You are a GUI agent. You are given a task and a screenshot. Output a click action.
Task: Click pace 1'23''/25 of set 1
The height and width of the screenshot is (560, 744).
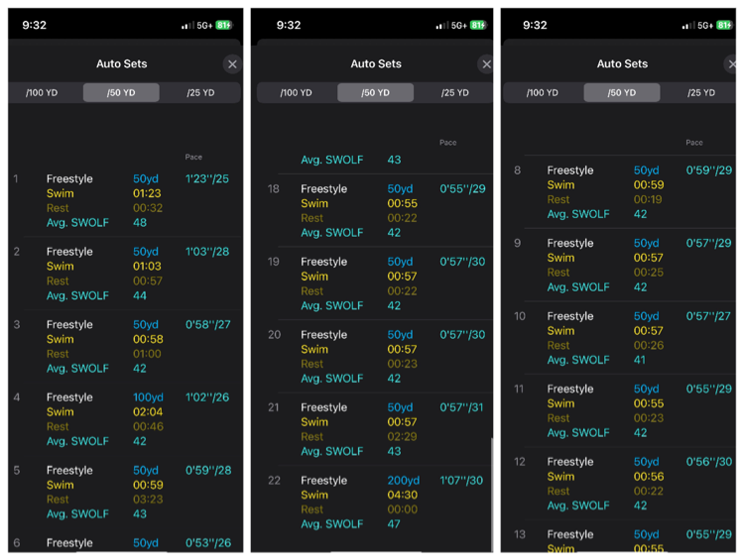[x=207, y=178]
